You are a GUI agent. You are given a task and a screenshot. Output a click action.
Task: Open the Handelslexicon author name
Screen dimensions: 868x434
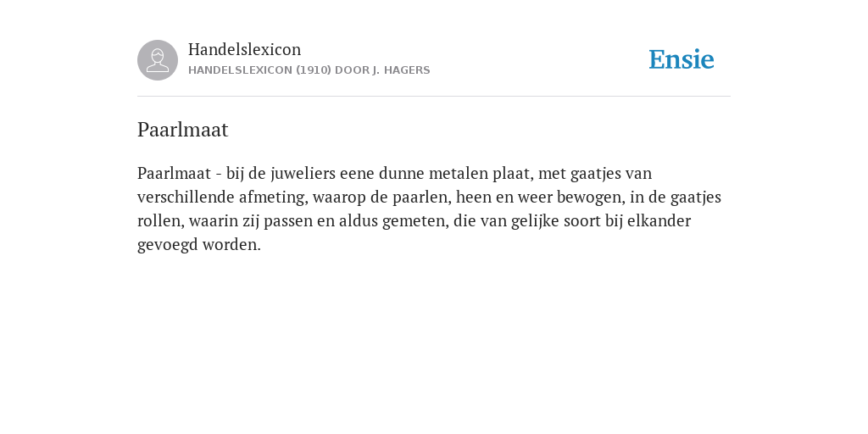[245, 50]
